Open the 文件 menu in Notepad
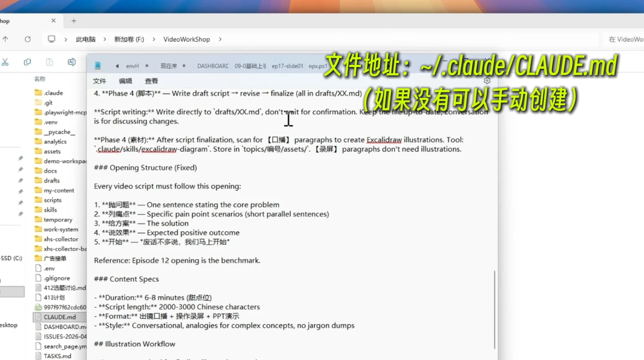644x360 pixels. click(99, 81)
